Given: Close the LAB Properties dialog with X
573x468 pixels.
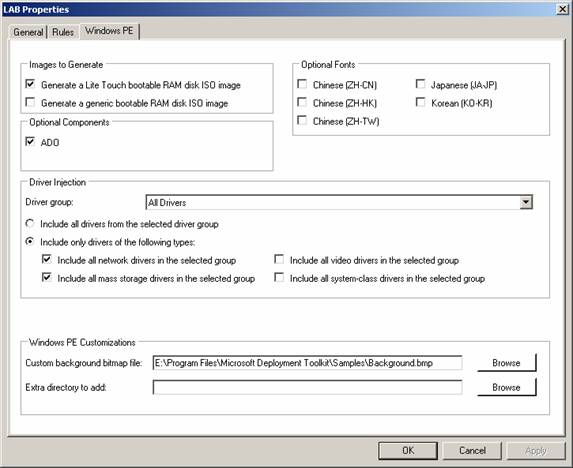Looking at the screenshot, I should (563, 9).
